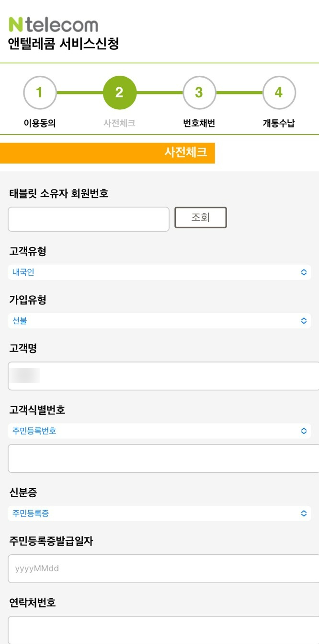Select step 3 circle 번호채번
The width and height of the screenshot is (319, 644).
199,93
